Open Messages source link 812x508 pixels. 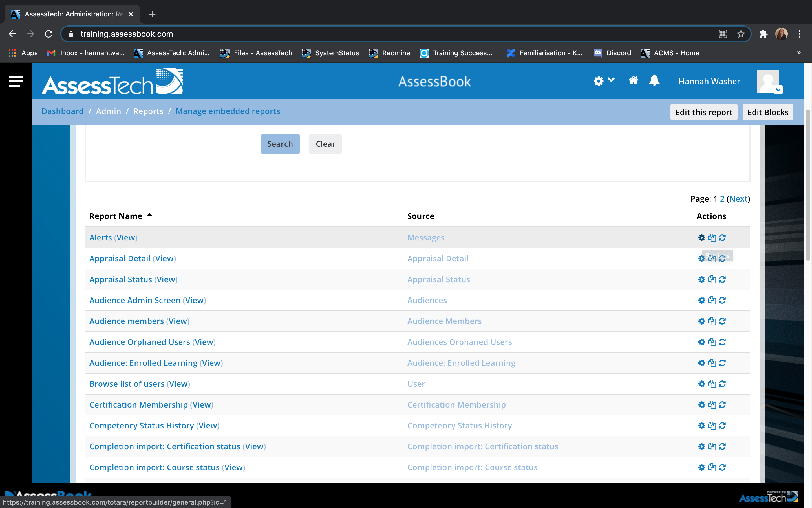coord(426,238)
